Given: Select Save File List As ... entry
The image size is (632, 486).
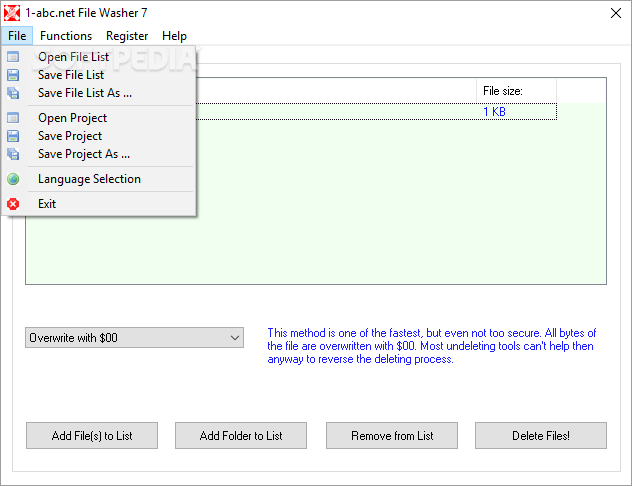Looking at the screenshot, I should pyautogui.click(x=99, y=93).
